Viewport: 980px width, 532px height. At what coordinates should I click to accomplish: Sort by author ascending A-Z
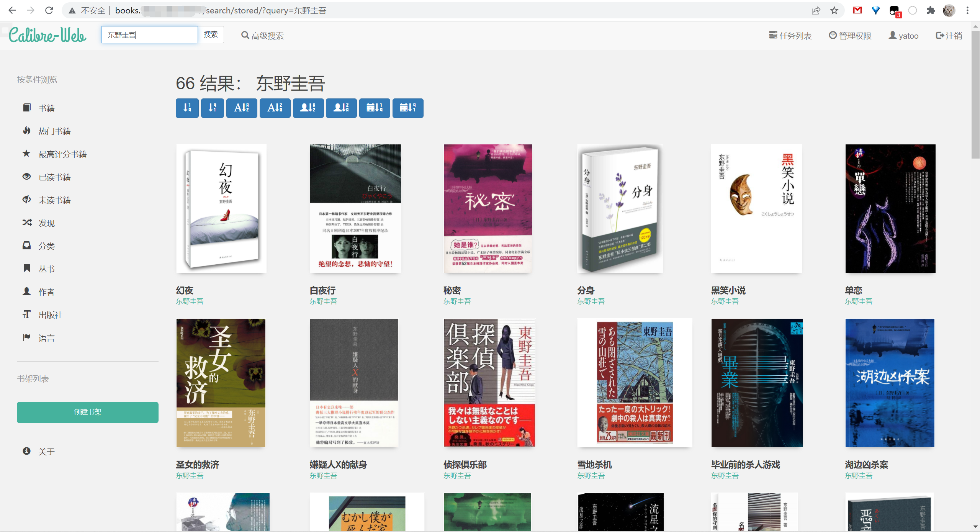coord(308,108)
